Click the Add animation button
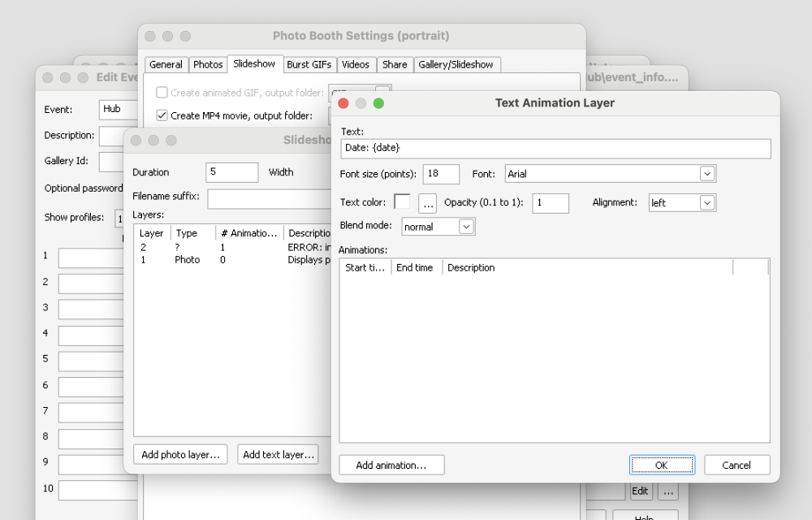This screenshot has height=520, width=812. point(391,466)
